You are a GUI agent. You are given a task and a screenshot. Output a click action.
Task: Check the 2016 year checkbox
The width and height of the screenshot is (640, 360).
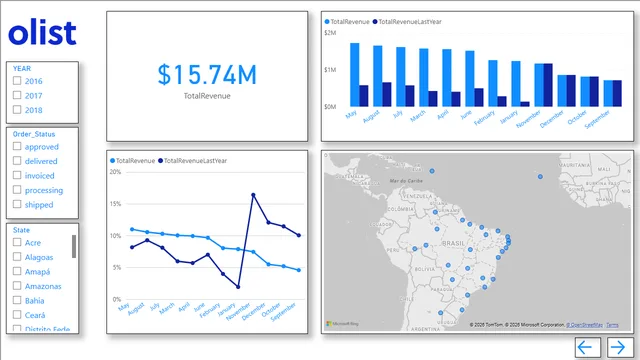pos(17,80)
